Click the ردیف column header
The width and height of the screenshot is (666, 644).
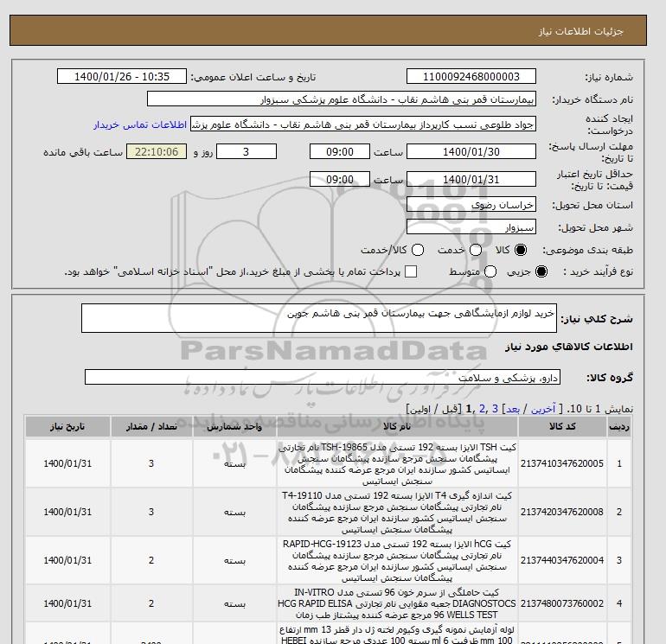(618, 427)
